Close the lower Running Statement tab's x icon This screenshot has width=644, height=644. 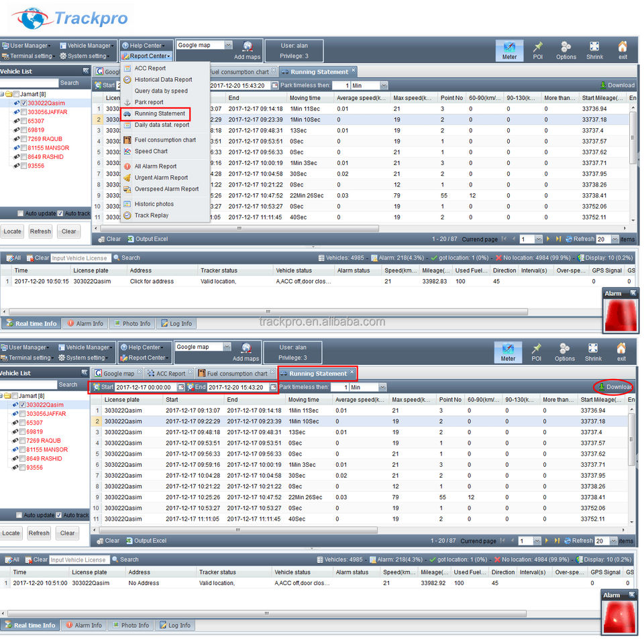coord(352,372)
